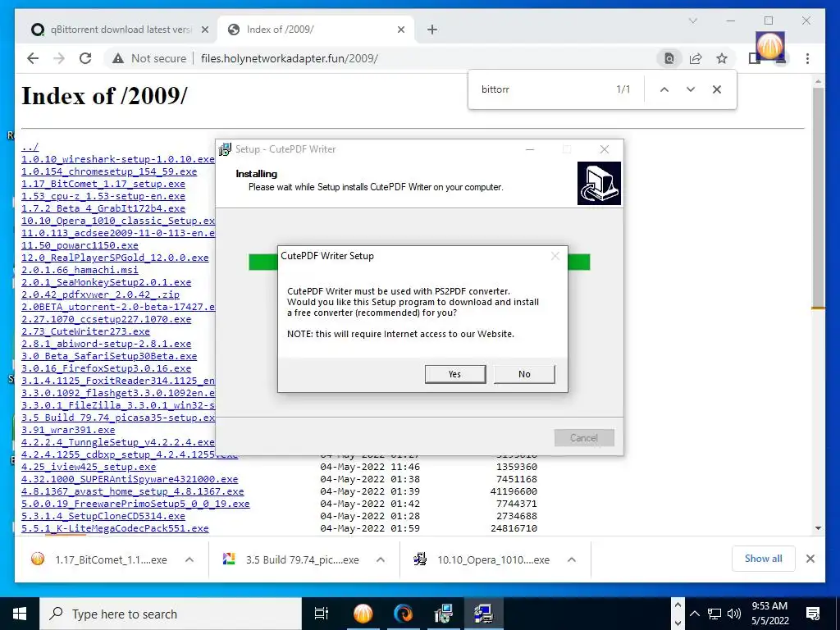Click 1.17_BitComet_1.17_setup.exe link
Screen dimensions: 840x630
point(103,184)
